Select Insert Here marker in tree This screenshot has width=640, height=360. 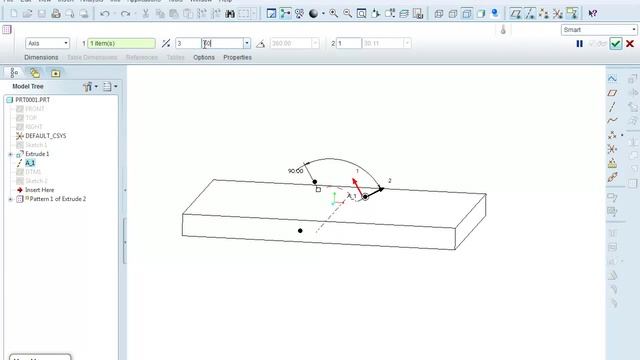coord(40,190)
